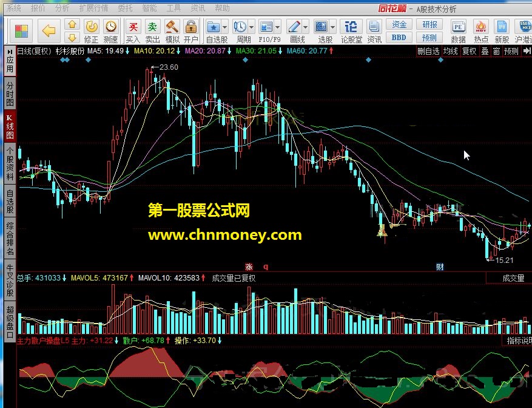532x408 pixels.
Task: Open the 智能 menu
Action: pyautogui.click(x=149, y=8)
